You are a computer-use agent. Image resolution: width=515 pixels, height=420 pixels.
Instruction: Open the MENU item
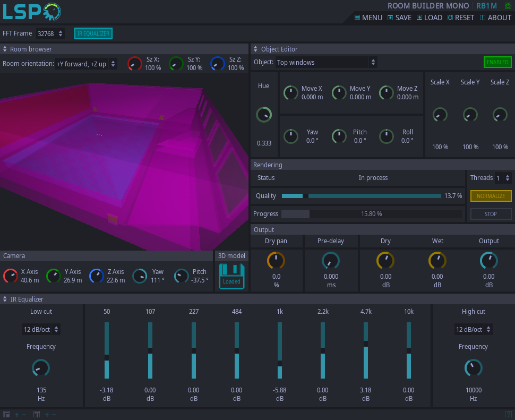click(368, 18)
